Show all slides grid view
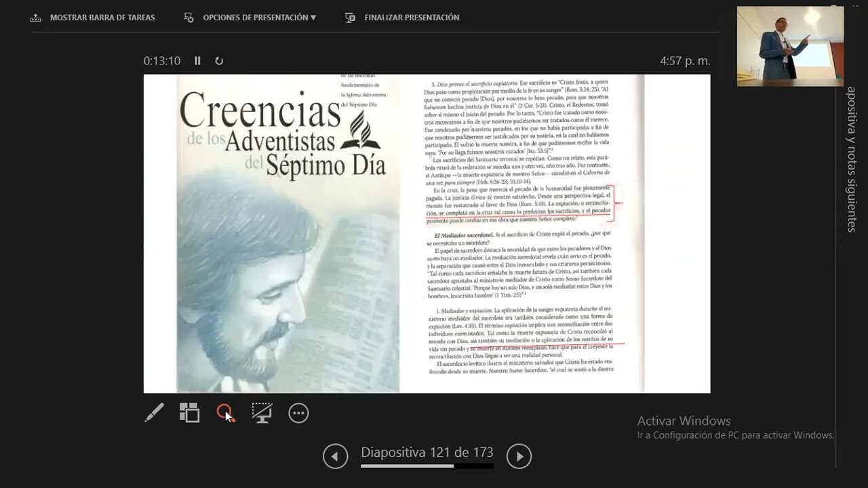This screenshot has height=488, width=868. pyautogui.click(x=189, y=413)
